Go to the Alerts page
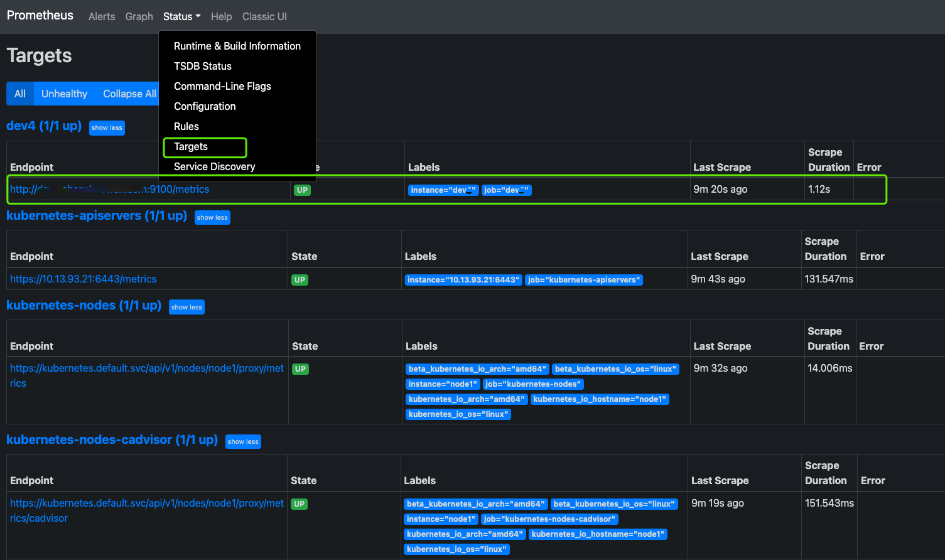 [102, 16]
